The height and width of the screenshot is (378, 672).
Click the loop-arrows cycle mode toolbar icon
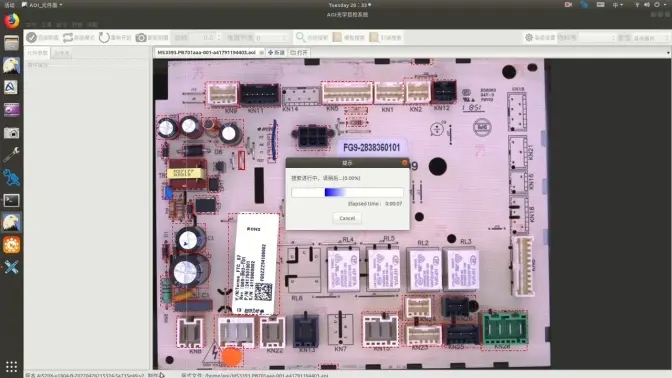pyautogui.click(x=68, y=38)
